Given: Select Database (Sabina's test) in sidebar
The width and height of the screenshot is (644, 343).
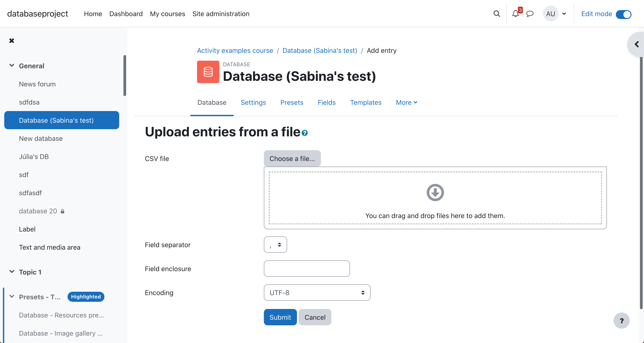Looking at the screenshot, I should (x=61, y=120).
